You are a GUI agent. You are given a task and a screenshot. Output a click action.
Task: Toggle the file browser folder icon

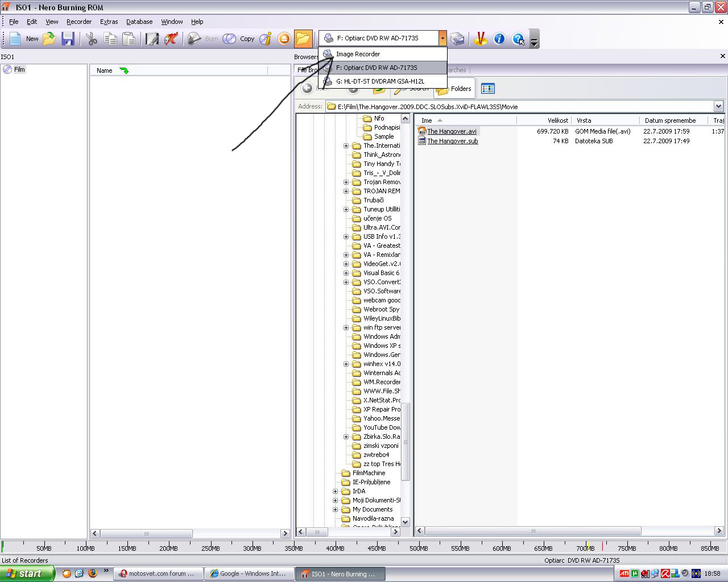click(x=303, y=39)
